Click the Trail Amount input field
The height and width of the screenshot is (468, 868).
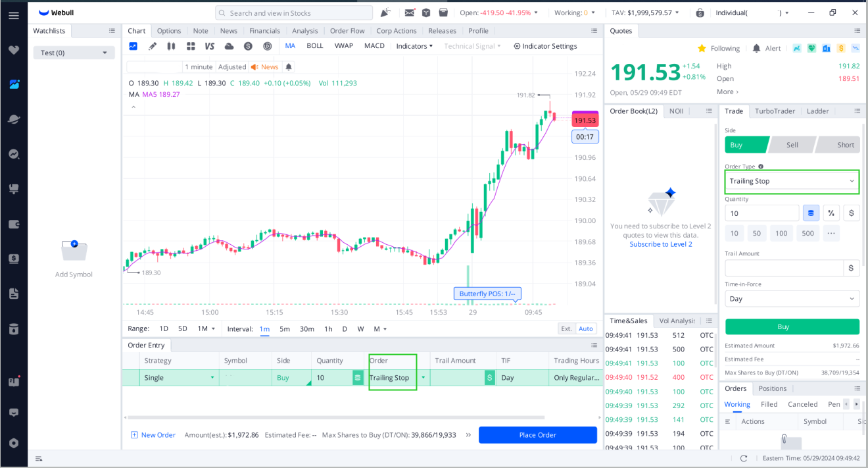coord(784,268)
